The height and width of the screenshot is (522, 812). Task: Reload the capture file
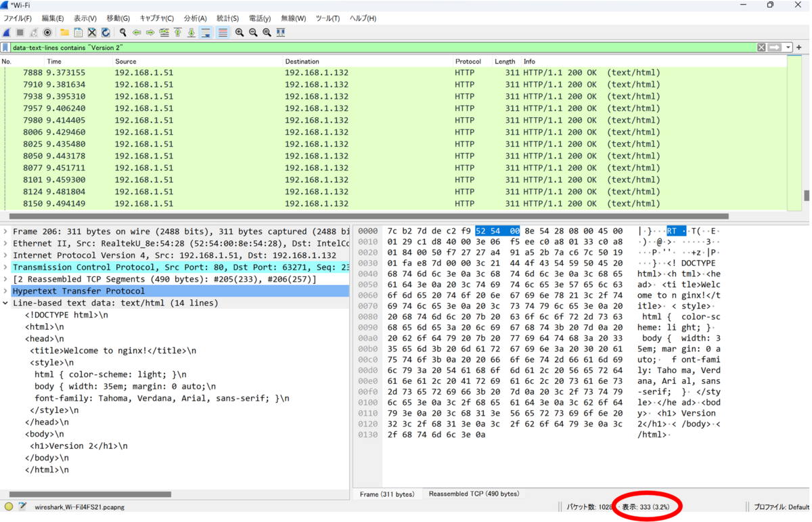coord(106,32)
